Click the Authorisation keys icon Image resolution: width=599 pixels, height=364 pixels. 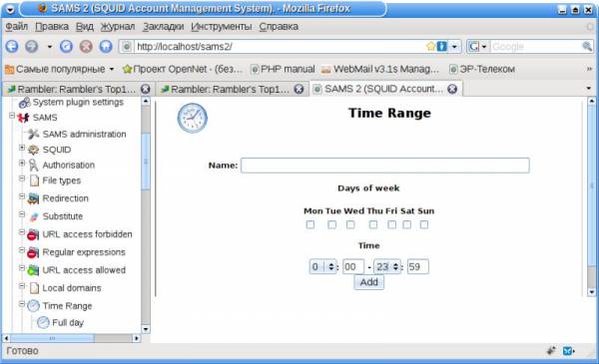34,166
